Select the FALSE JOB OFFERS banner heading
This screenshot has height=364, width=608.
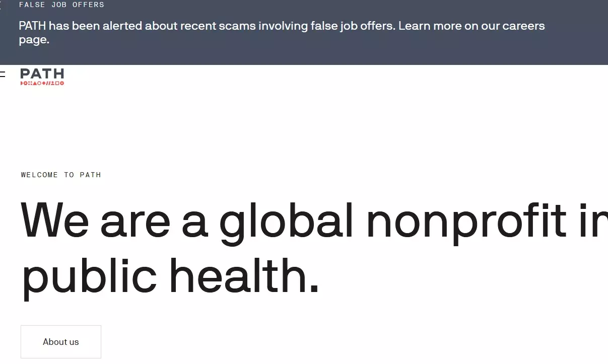pyautogui.click(x=61, y=5)
